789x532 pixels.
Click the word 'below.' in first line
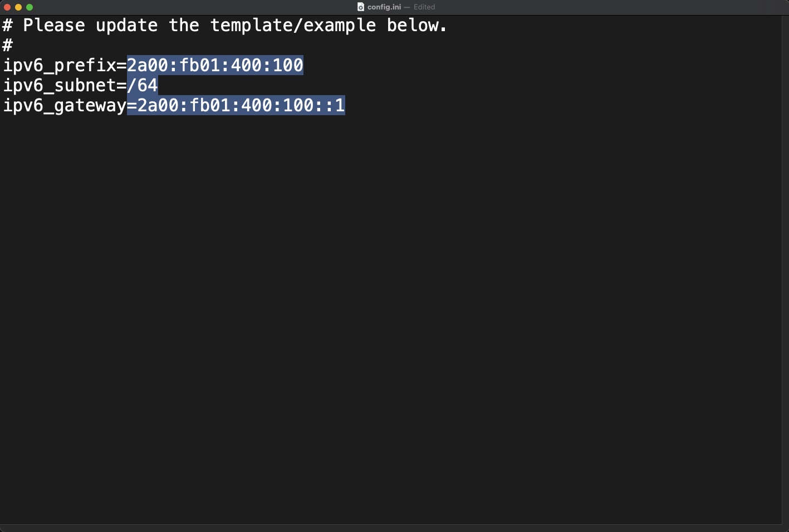click(416, 26)
